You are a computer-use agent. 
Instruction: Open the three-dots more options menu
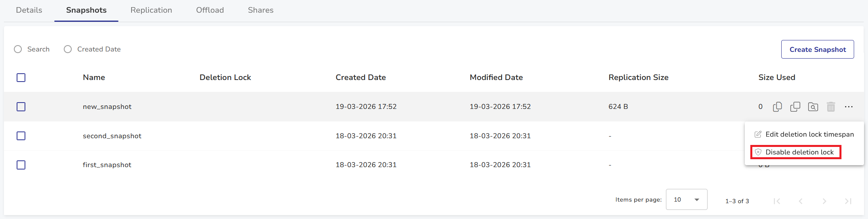tap(849, 107)
